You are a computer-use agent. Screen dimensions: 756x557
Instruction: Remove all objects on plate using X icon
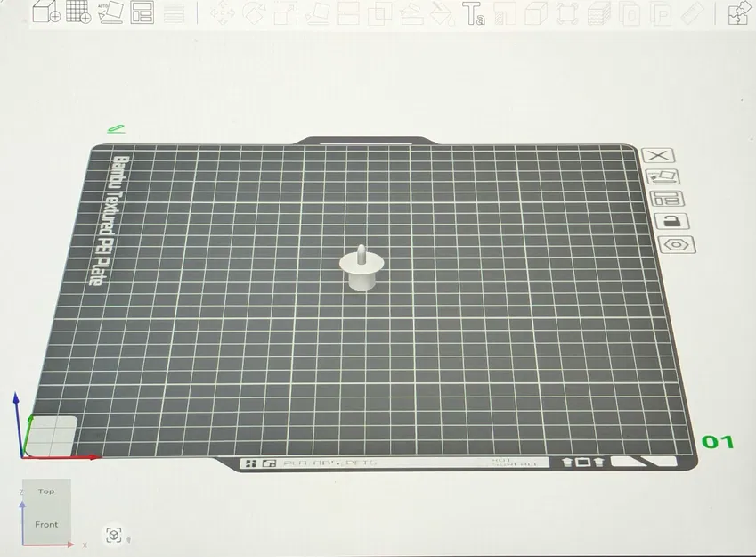(x=658, y=155)
